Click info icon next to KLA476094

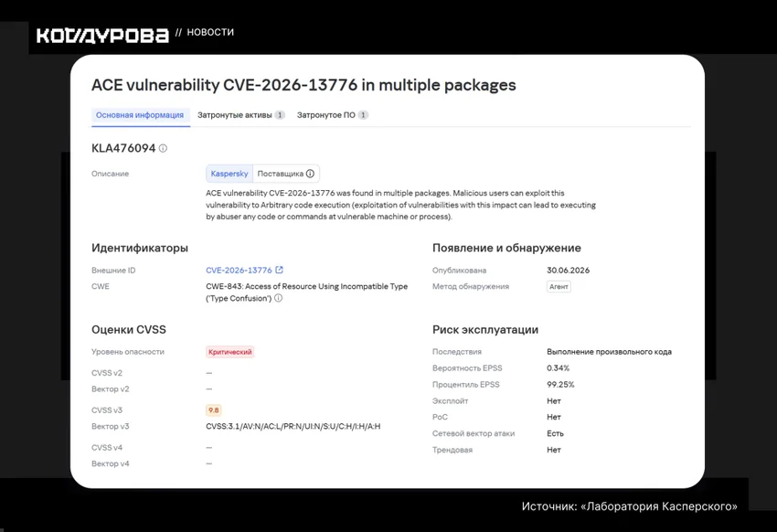[163, 148]
